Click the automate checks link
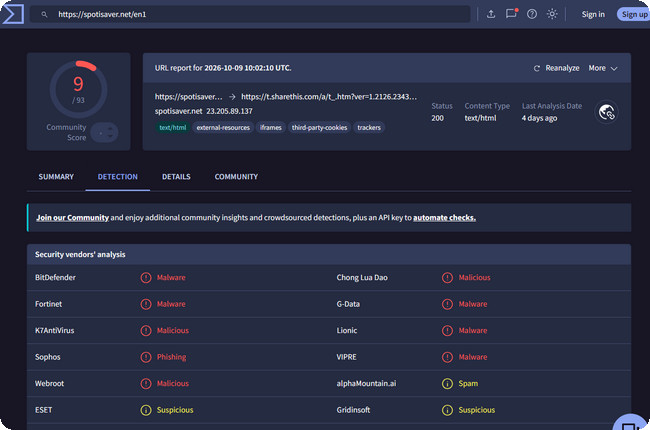Viewport: 650px width, 430px height. [444, 218]
